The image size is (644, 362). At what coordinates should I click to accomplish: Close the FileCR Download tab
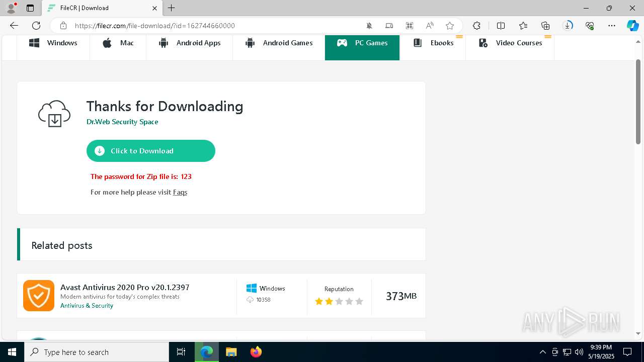(x=154, y=8)
